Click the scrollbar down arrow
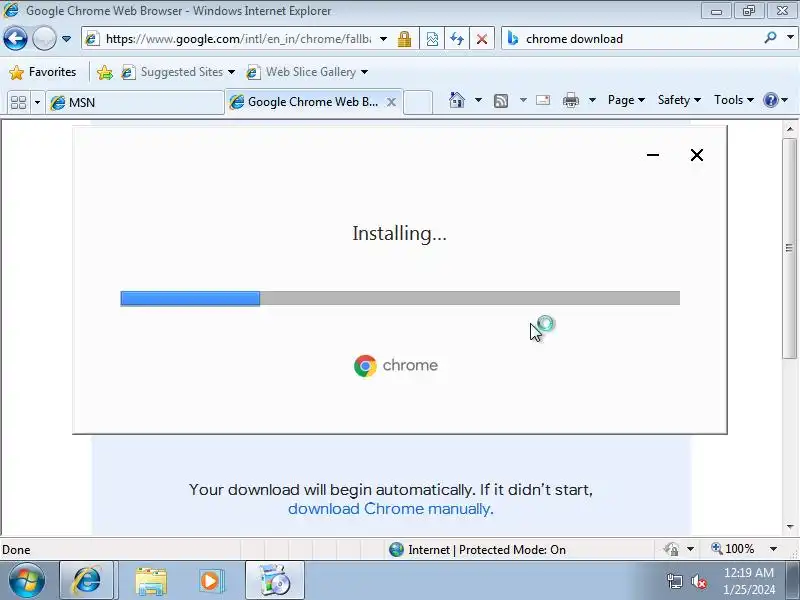The height and width of the screenshot is (600, 800). click(x=790, y=527)
